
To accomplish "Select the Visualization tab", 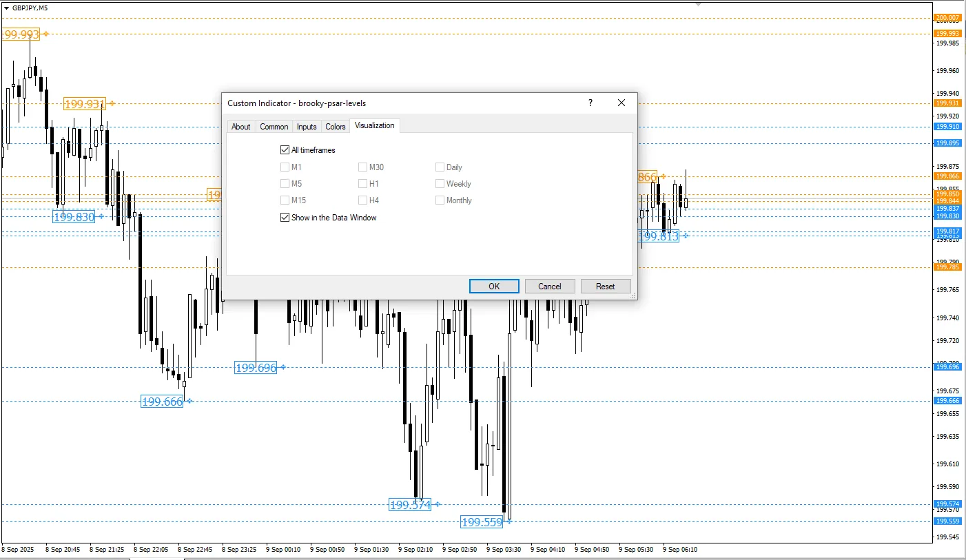I will coord(375,125).
